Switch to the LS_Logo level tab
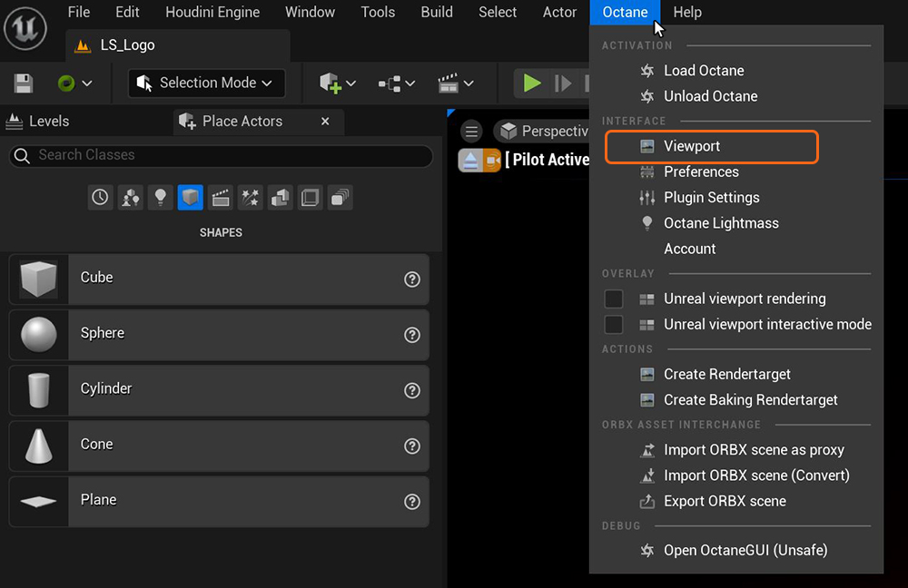The image size is (908, 588). (178, 45)
